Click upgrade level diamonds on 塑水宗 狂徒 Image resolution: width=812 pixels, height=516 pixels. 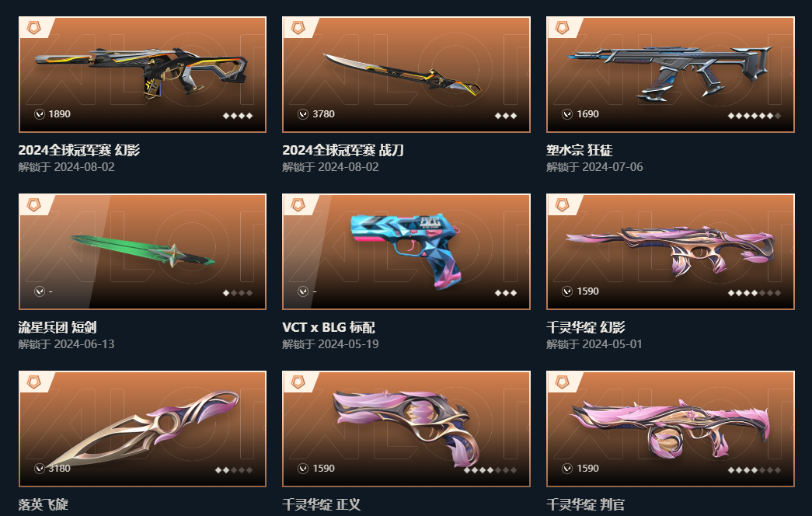pos(754,116)
